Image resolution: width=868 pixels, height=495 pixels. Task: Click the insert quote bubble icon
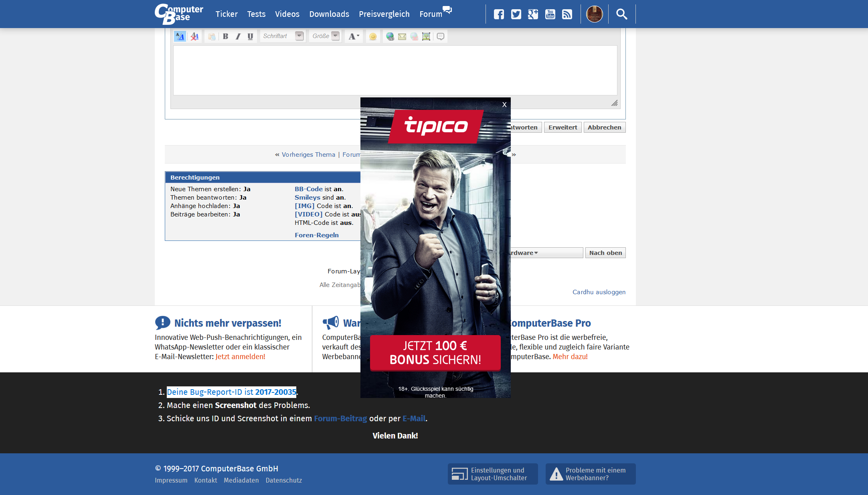[441, 36]
